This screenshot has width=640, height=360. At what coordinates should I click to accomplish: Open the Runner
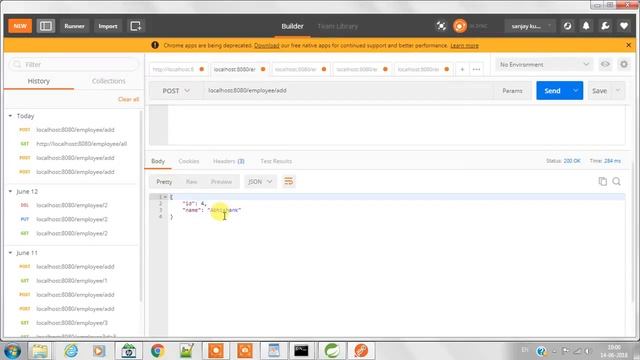tap(74, 26)
